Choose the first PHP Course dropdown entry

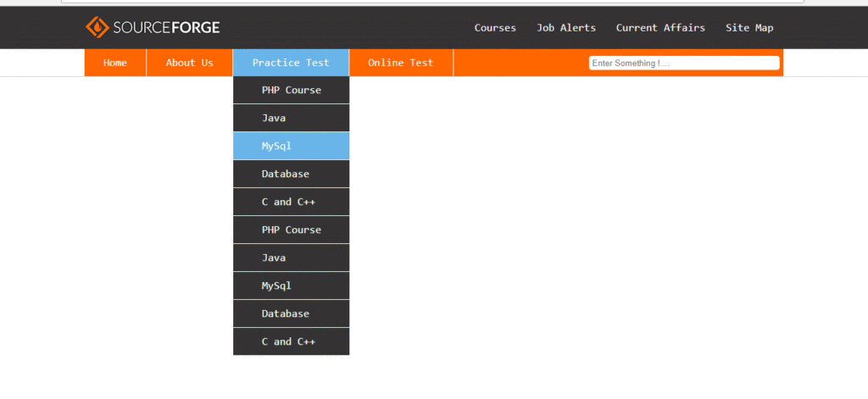click(x=291, y=90)
